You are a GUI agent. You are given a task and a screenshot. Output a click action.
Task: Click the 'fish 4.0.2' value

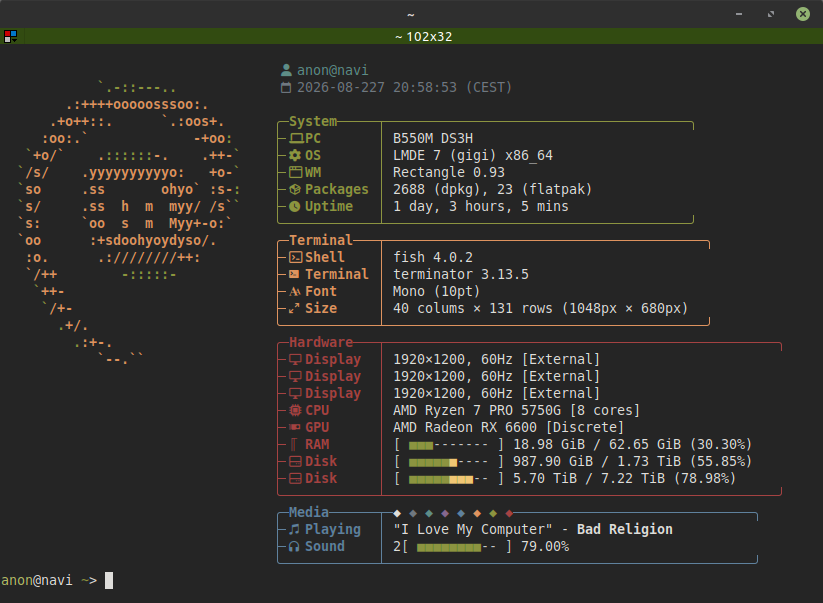(433, 257)
